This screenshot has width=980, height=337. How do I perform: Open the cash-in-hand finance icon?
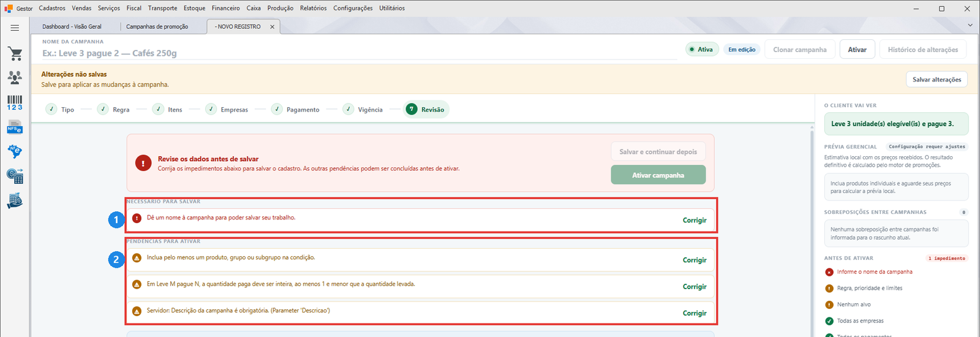tap(15, 201)
